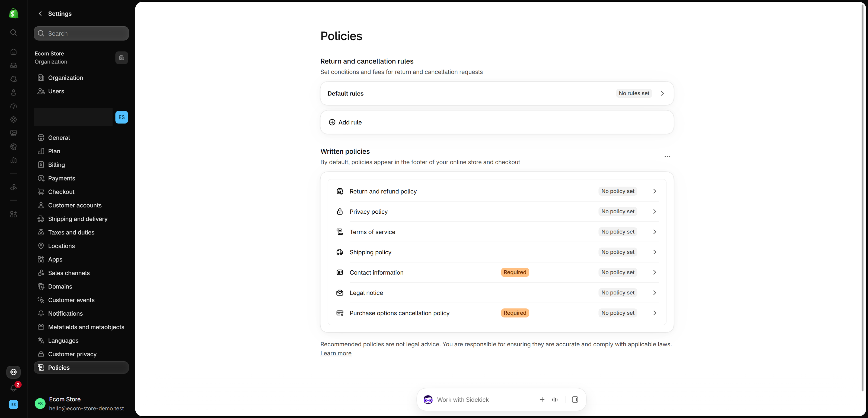Open Marketing target icon in left rail

tap(14, 106)
